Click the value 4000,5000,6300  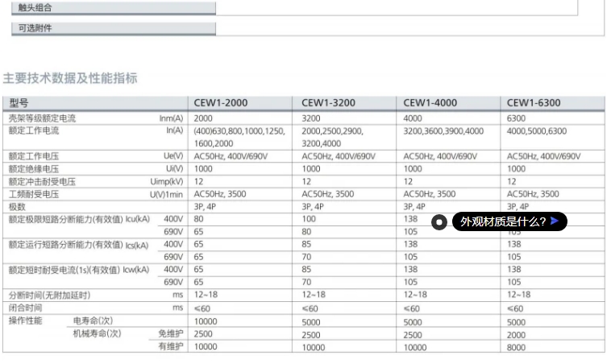[x=537, y=130]
